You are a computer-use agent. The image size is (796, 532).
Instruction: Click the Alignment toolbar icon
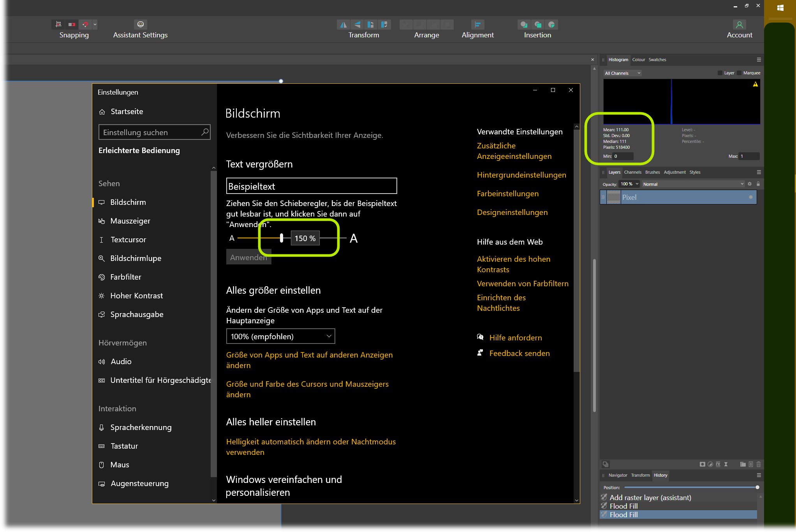point(477,25)
